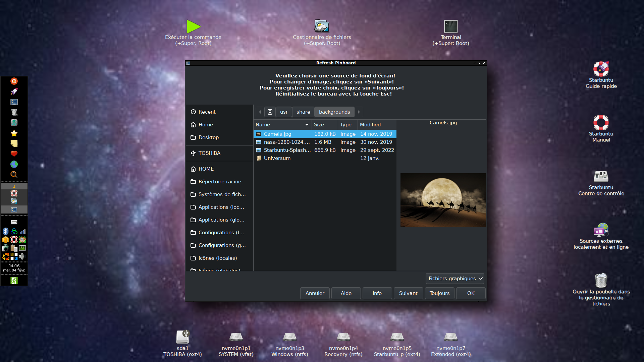Screen dimensions: 644x362
Task: Click the green exit icon at the panel bottom
Action: (14, 281)
